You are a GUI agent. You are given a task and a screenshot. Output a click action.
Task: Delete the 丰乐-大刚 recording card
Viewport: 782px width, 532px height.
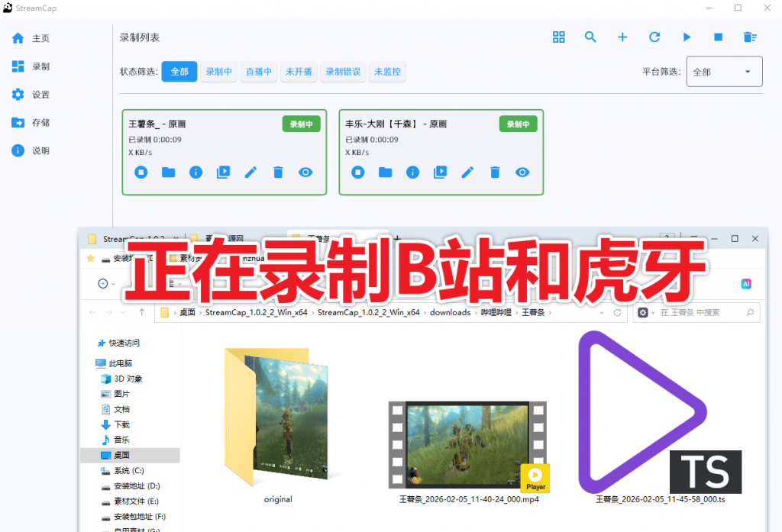coord(495,172)
